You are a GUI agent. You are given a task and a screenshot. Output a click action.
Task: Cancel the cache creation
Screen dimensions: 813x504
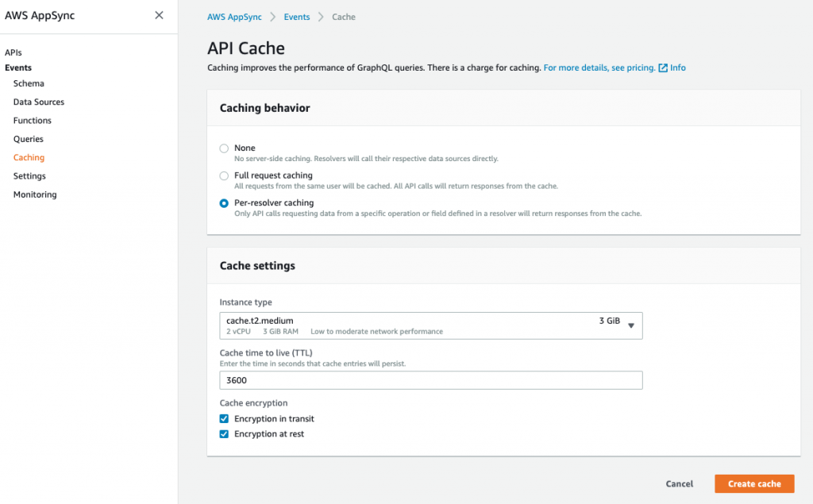tap(679, 483)
